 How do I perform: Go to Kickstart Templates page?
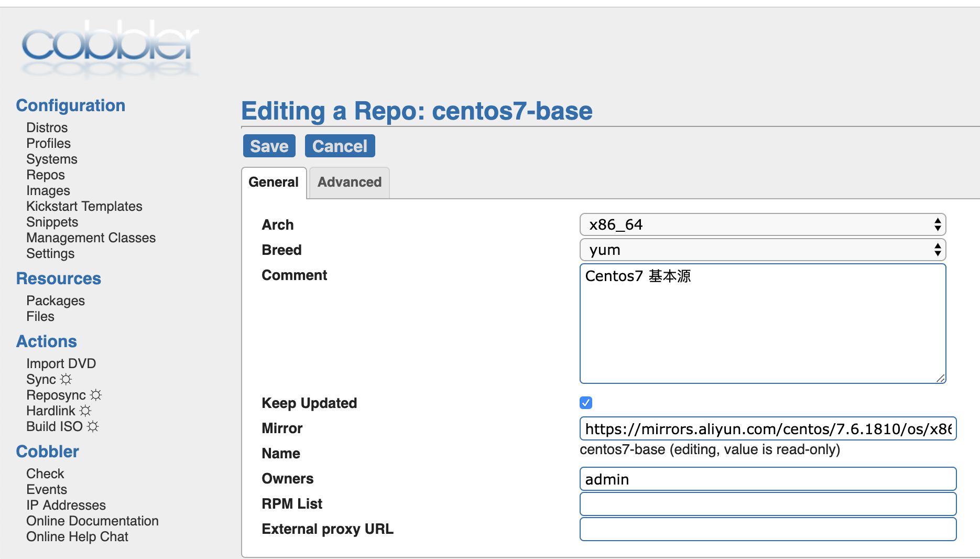click(84, 206)
